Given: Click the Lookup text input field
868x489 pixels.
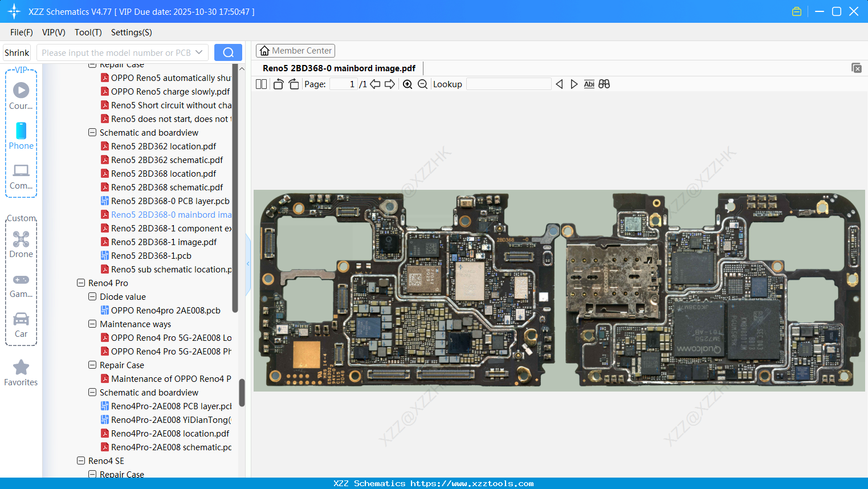Looking at the screenshot, I should 508,84.
